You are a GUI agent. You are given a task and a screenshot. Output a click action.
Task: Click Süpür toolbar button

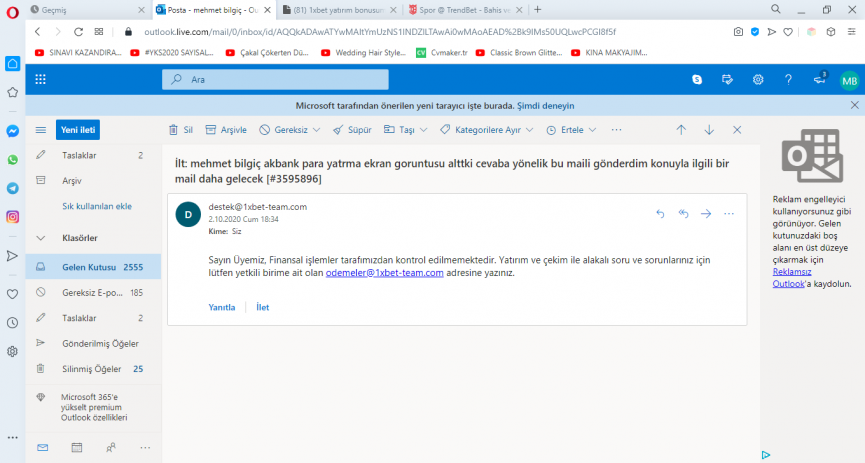pos(353,130)
